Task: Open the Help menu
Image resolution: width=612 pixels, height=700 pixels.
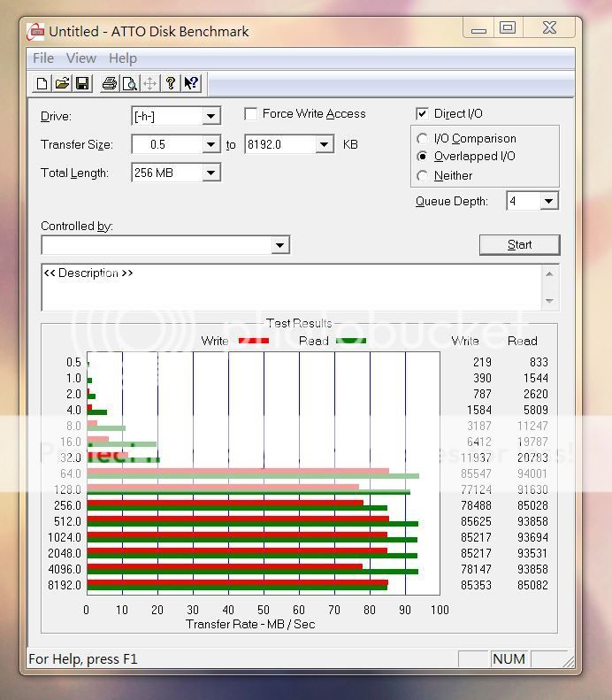Action: [x=123, y=58]
